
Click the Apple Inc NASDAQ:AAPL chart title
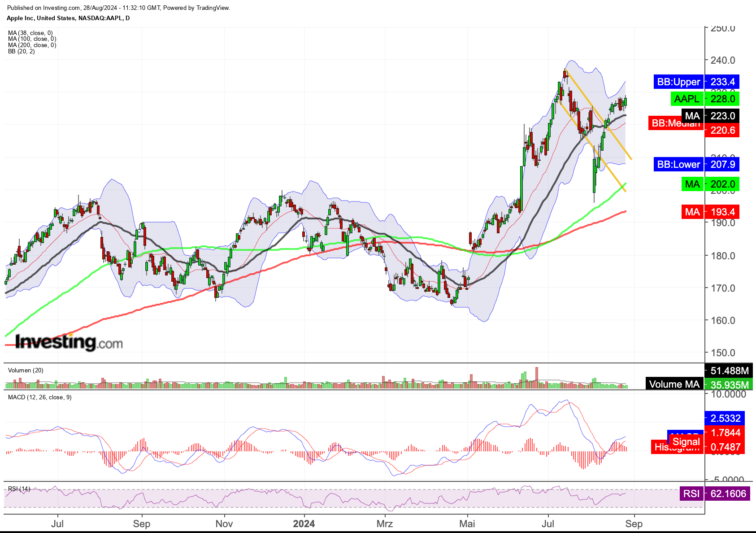pyautogui.click(x=68, y=18)
